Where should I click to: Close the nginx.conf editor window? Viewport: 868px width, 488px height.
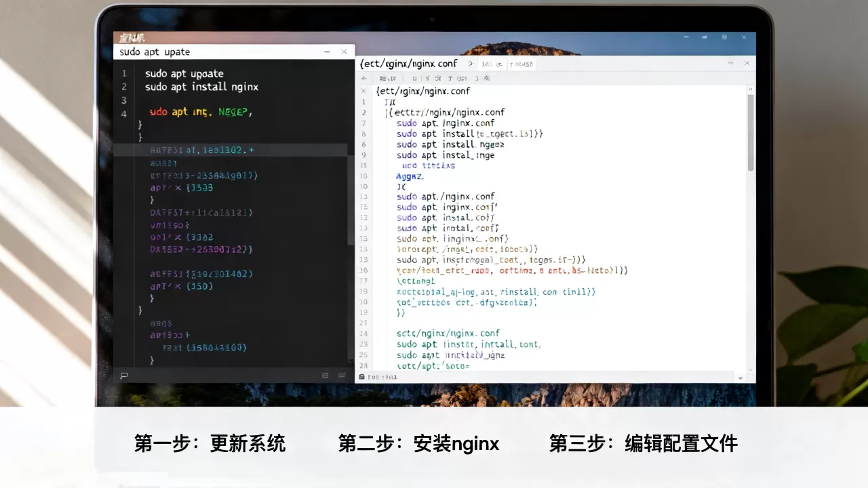click(747, 63)
